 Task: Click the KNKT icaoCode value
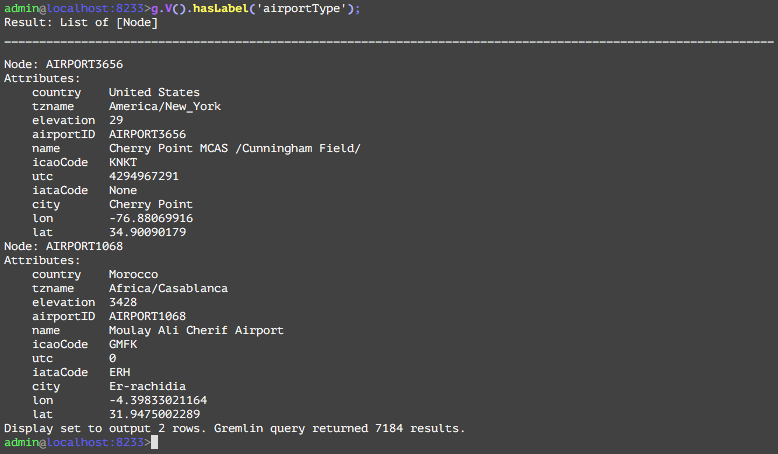click(123, 162)
